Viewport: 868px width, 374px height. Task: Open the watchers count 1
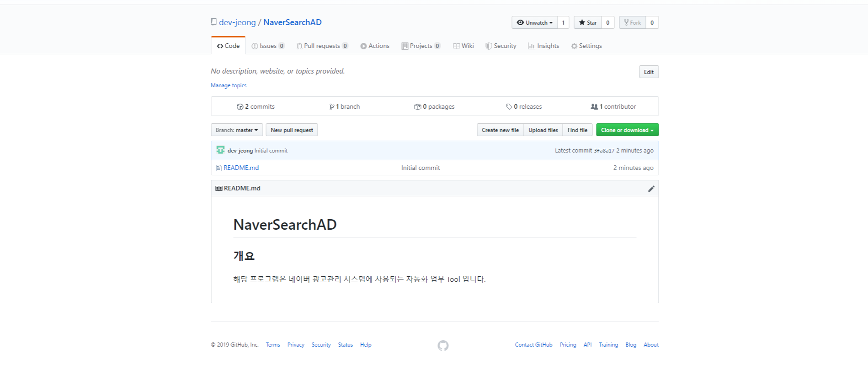click(563, 22)
